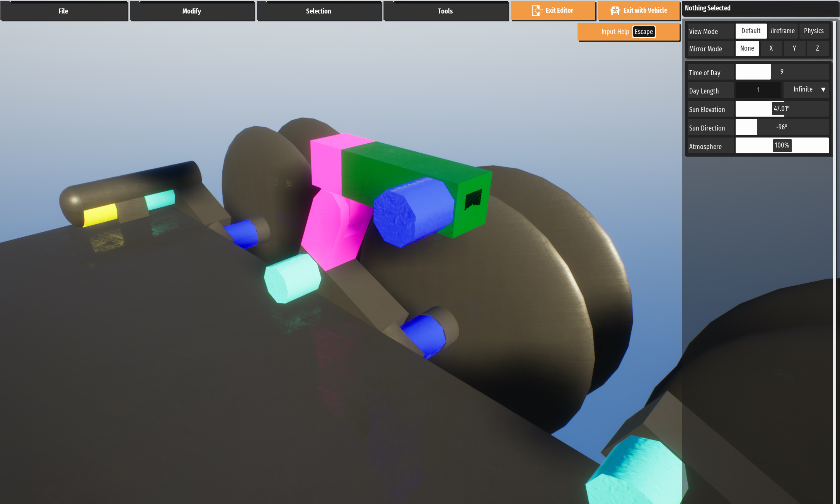Switch View Mode to Wireframe
840x504 pixels.
pos(782,31)
